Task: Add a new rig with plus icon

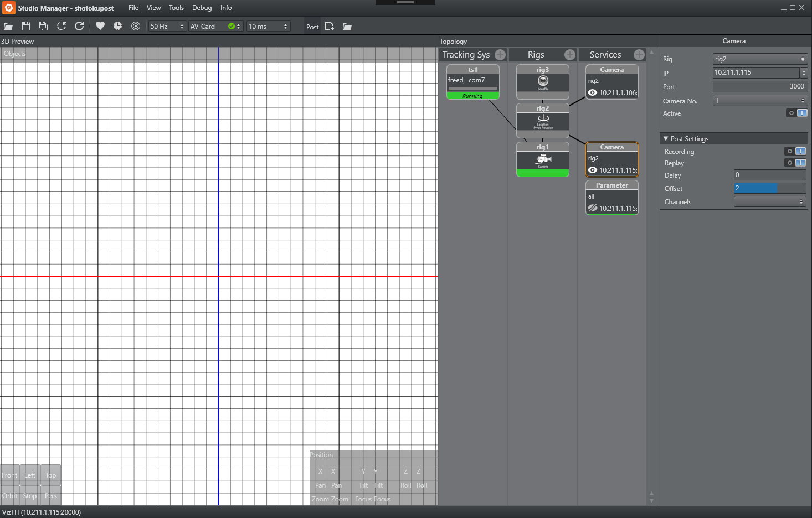Action: click(569, 55)
